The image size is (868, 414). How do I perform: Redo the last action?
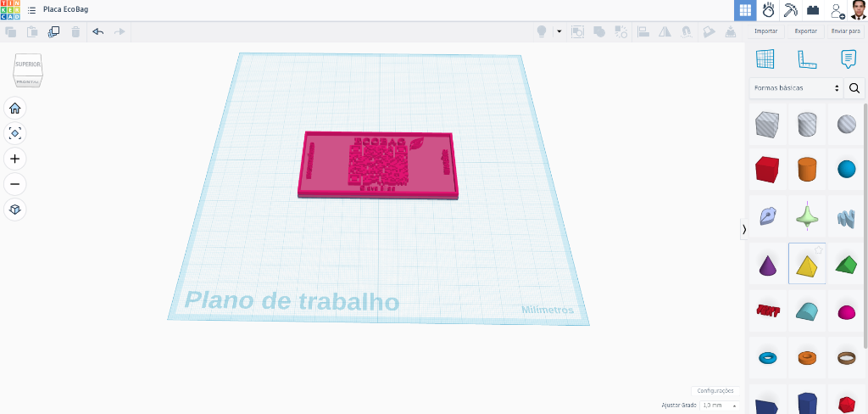tap(120, 32)
